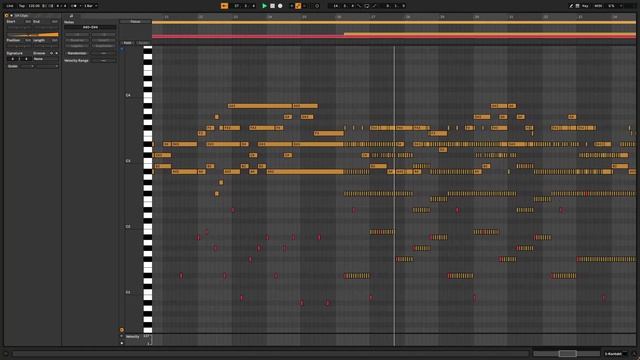Toggle Draw Mode pencil icon
This screenshot has height=360, width=640.
(571, 6)
